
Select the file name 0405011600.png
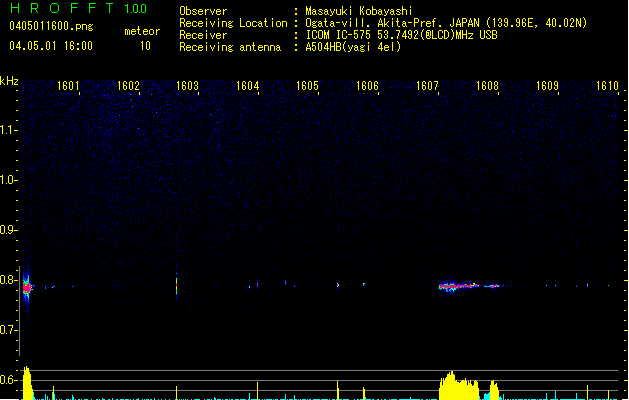tap(51, 26)
